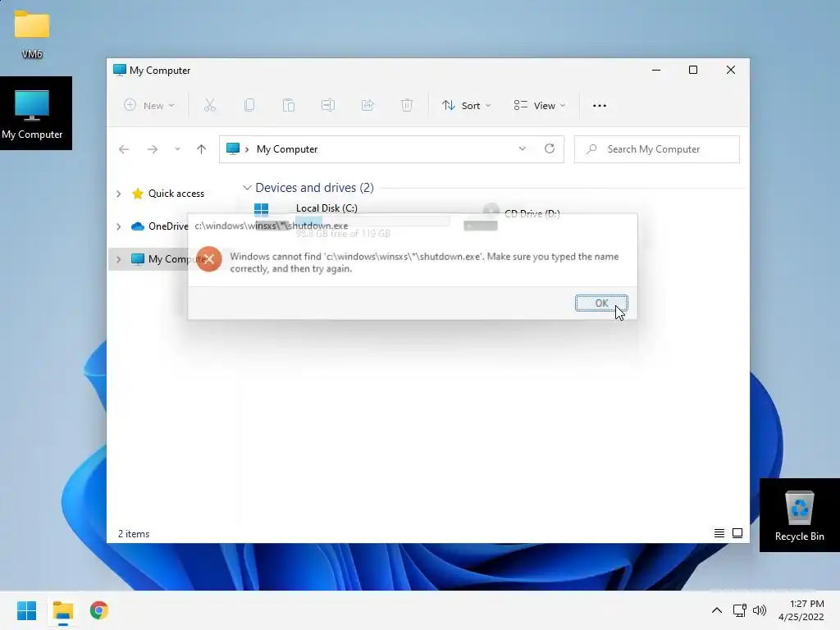Screen dimensions: 840x630
Task: Select the VM6 desktop folder
Action: (x=32, y=34)
